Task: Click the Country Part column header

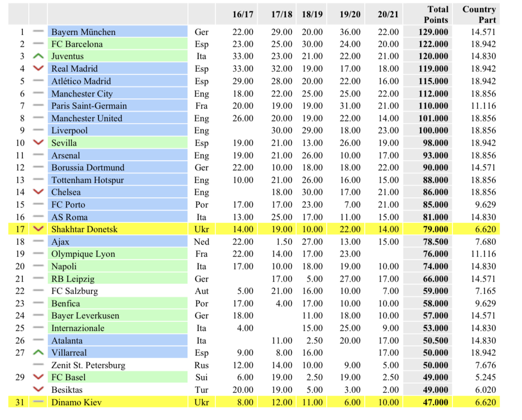Action: tap(479, 14)
